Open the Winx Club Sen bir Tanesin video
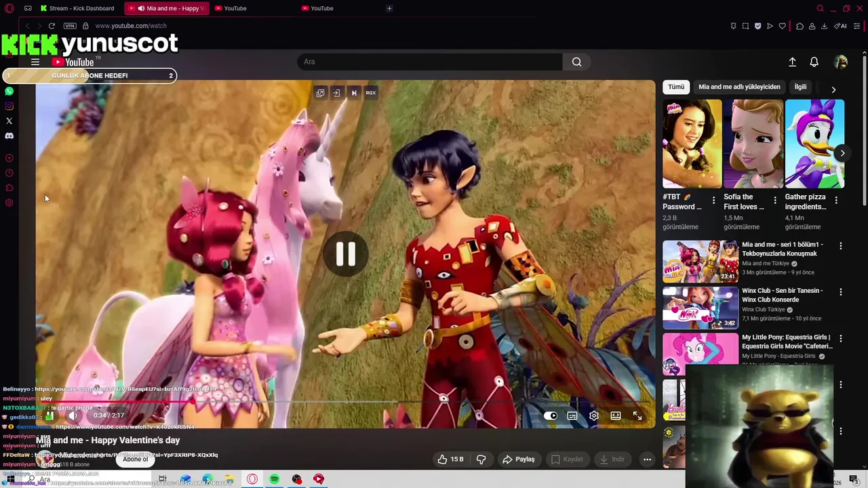The image size is (868, 488). click(x=701, y=308)
